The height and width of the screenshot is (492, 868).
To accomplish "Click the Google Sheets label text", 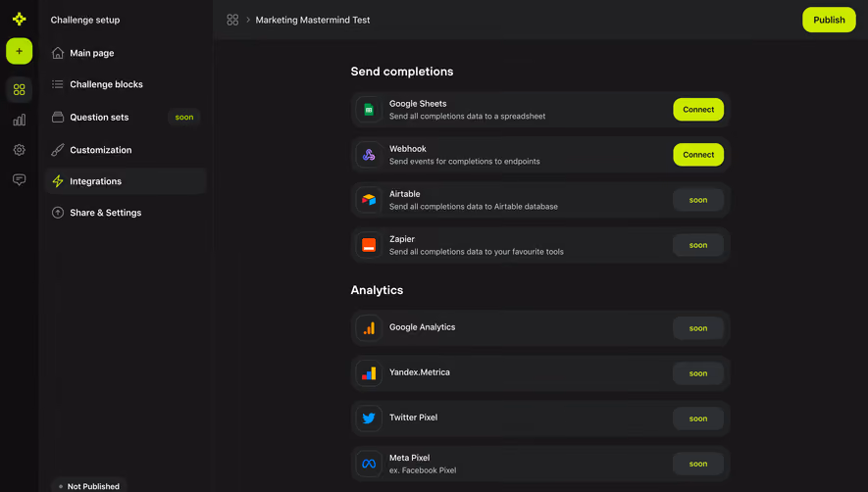I will pyautogui.click(x=418, y=104).
